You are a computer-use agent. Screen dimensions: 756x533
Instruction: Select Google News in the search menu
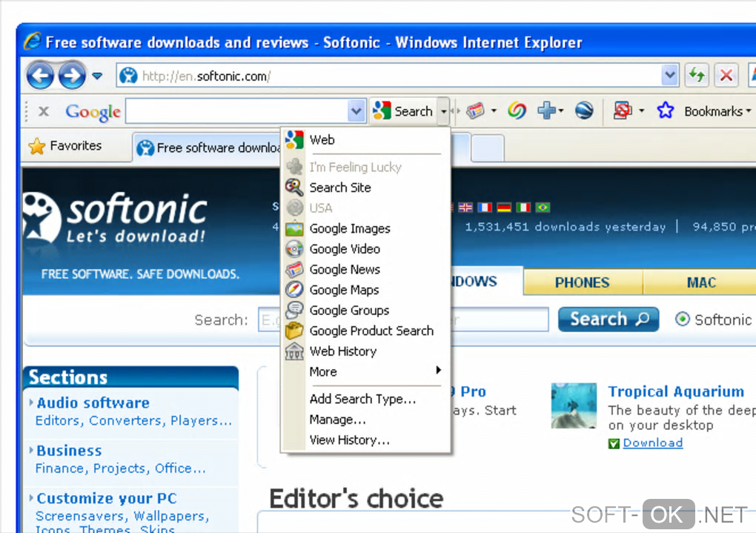[365, 269]
